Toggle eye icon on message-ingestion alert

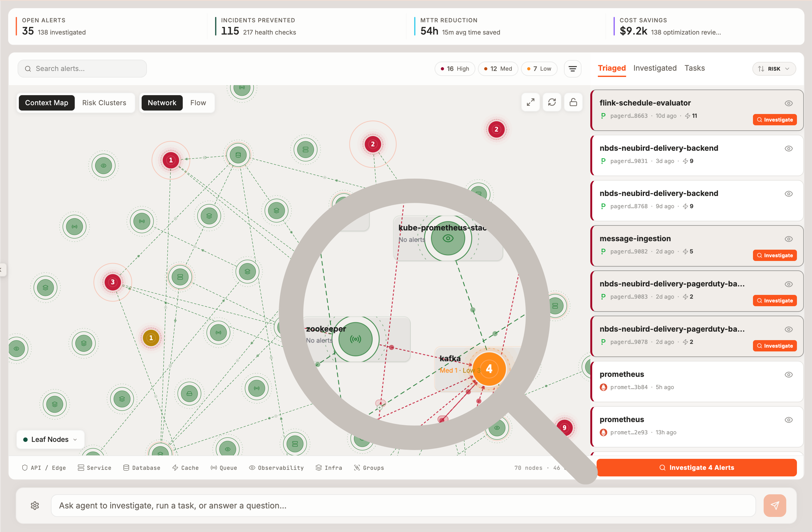pyautogui.click(x=788, y=239)
